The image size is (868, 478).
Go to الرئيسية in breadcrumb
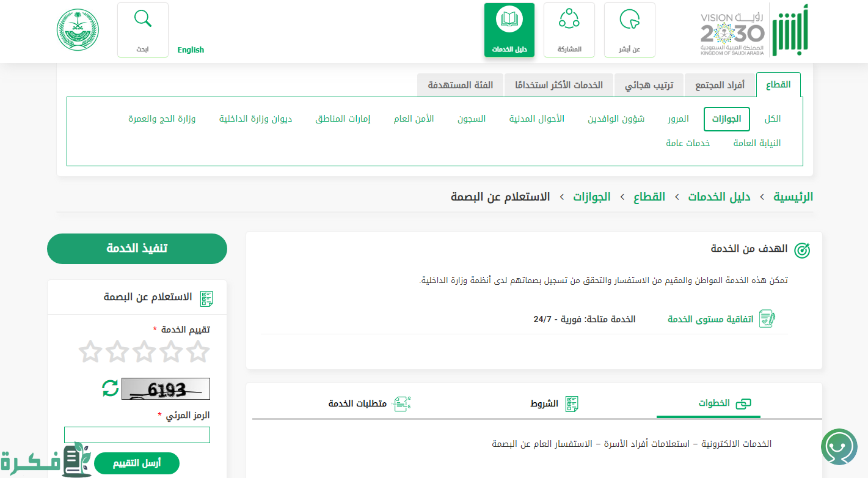point(793,197)
